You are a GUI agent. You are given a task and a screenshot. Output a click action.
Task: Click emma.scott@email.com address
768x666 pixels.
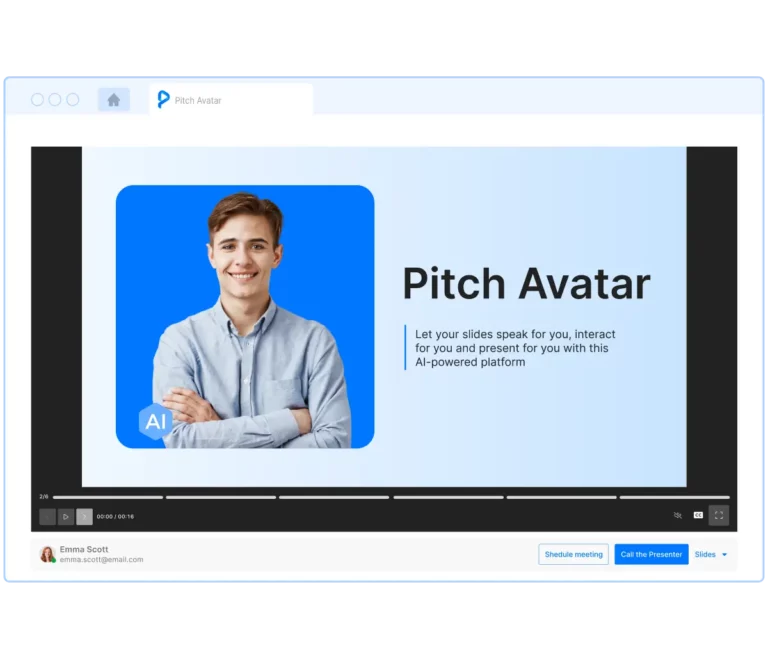click(x=101, y=560)
